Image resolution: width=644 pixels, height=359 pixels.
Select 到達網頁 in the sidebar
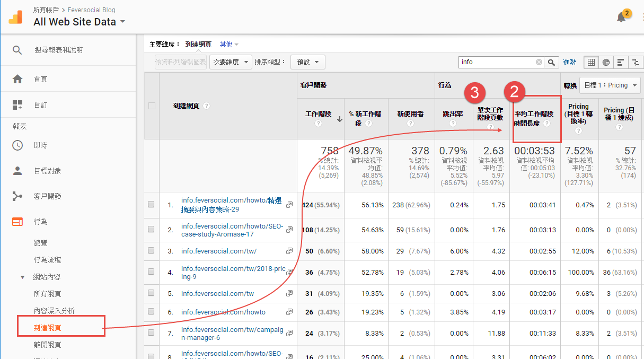pos(47,328)
